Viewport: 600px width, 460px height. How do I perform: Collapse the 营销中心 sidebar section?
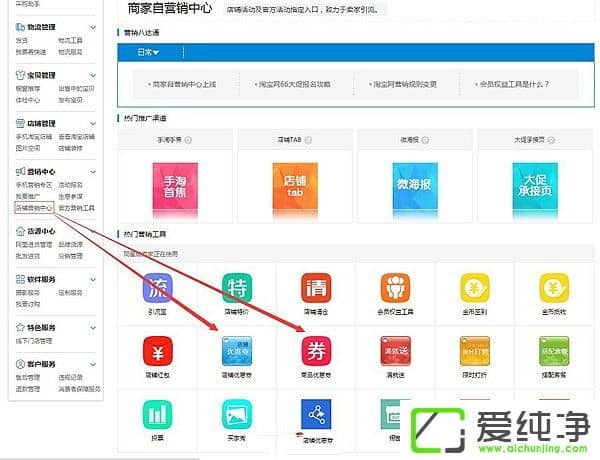click(93, 172)
